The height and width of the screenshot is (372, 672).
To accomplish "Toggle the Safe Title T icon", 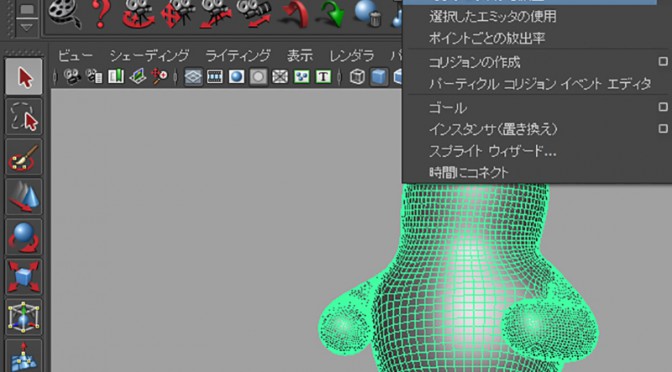I will pos(324,77).
